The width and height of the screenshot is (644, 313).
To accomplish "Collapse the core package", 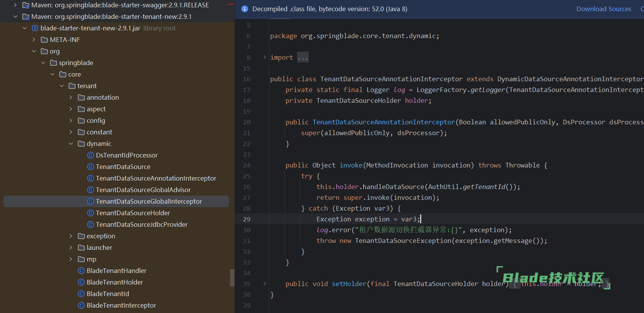I will coord(52,74).
